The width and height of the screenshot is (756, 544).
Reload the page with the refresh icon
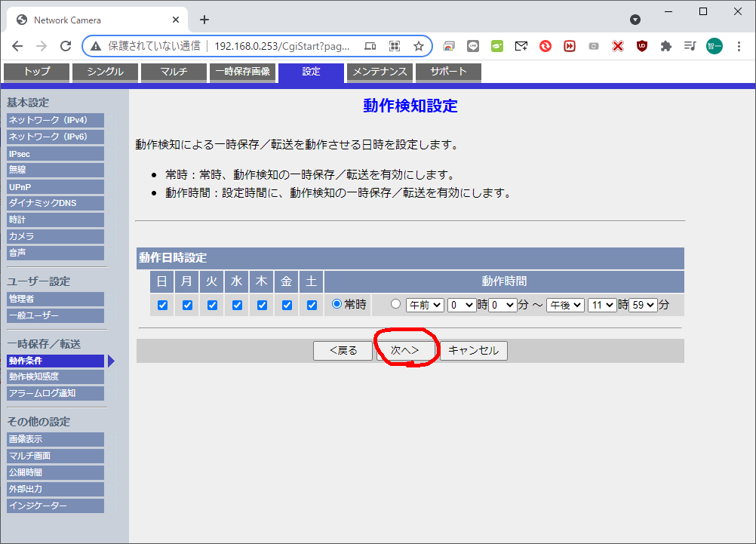66,46
